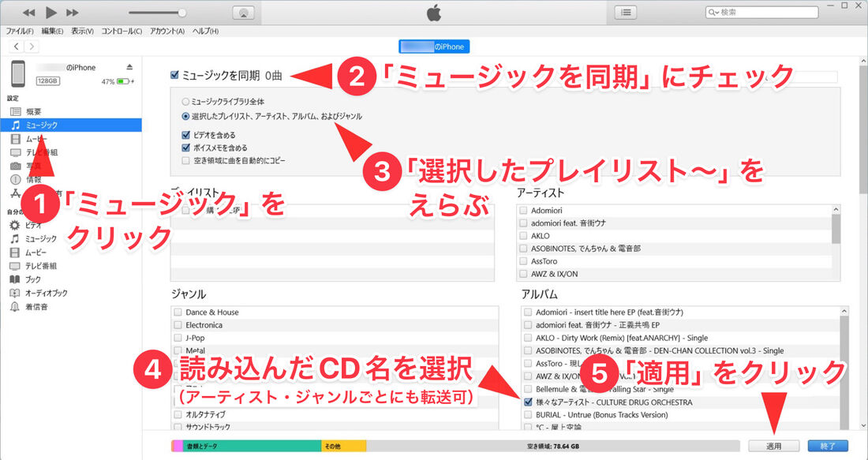Click the 書類とデータ storage segment
Image resolution: width=868 pixels, height=460 pixels.
tap(251, 446)
